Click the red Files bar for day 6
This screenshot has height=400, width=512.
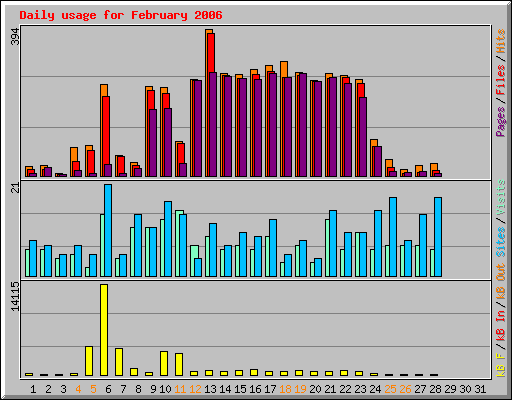point(106,131)
